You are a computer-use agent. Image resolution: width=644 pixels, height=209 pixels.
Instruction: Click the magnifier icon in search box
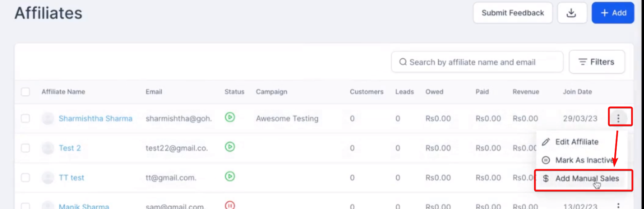click(403, 62)
